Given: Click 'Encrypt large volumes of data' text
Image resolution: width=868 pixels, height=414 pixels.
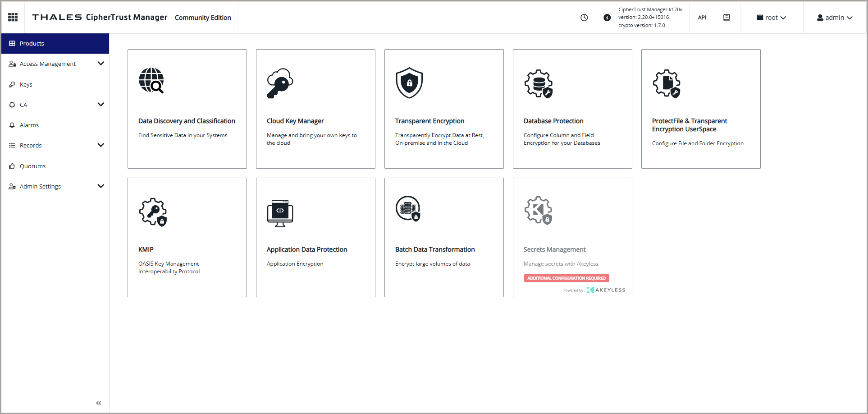Looking at the screenshot, I should click(x=432, y=264).
